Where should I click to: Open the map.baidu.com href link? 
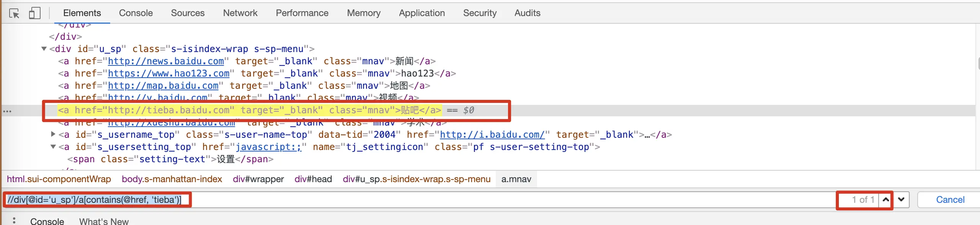coord(163,86)
